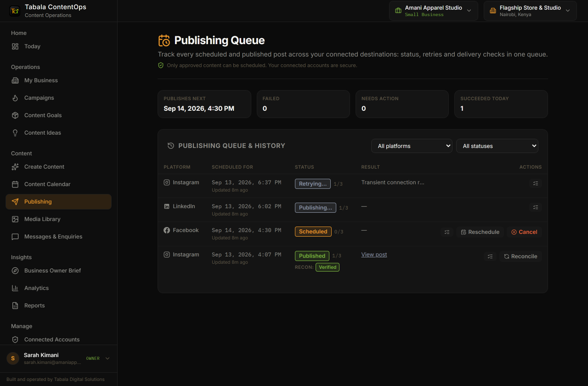Screen dimensions: 588x386
Task: Open details icon for Instagram Retrying row
Action: coord(536,183)
